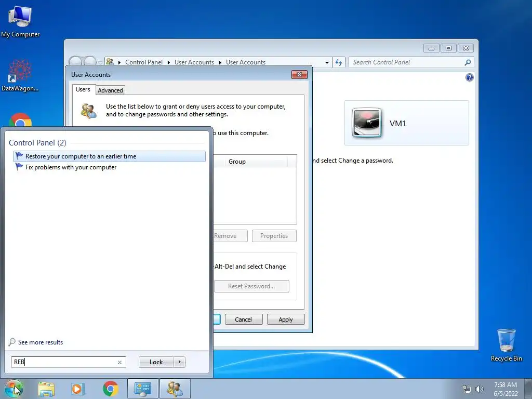This screenshot has height=399, width=532.
Task: Open Windows Explorer from taskbar
Action: coord(46,389)
